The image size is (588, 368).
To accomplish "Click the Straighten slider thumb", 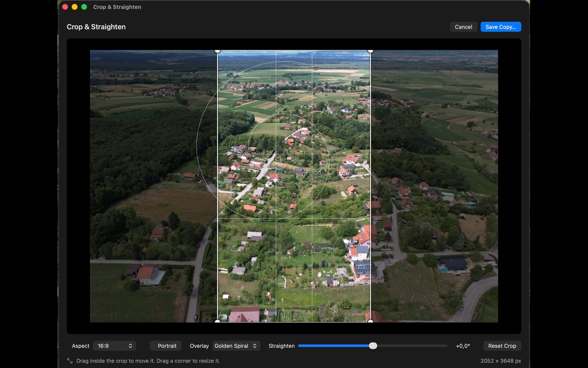I will (x=373, y=346).
